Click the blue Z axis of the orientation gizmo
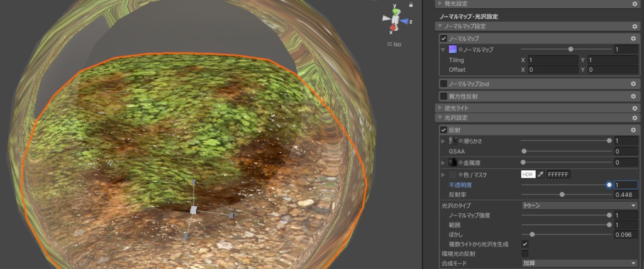The image size is (644, 269). click(404, 21)
